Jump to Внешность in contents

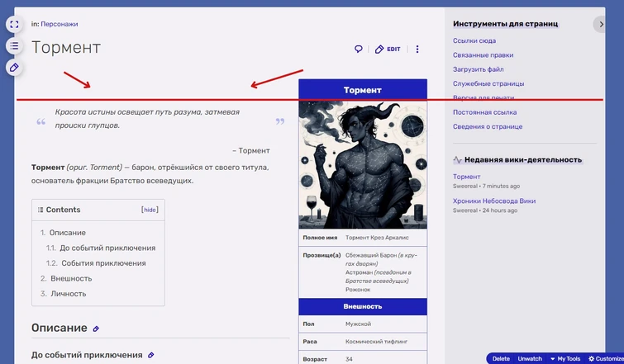[x=71, y=278]
